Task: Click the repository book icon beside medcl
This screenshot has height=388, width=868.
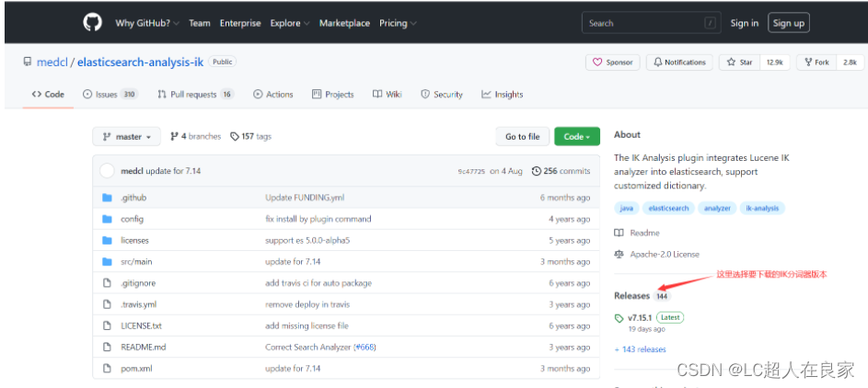Action: tap(27, 62)
